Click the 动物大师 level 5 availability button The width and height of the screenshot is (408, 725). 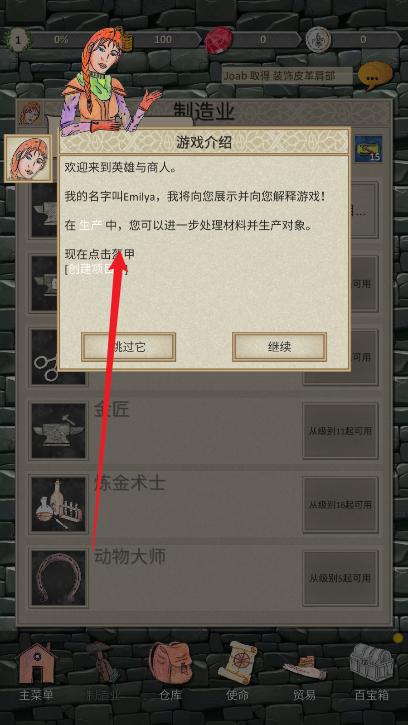340,578
